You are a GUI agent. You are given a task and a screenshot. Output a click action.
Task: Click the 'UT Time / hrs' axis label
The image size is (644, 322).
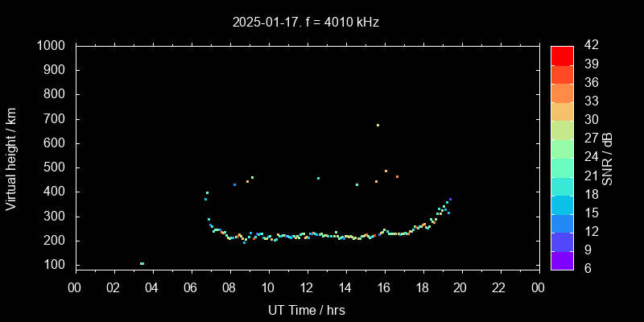[307, 309]
